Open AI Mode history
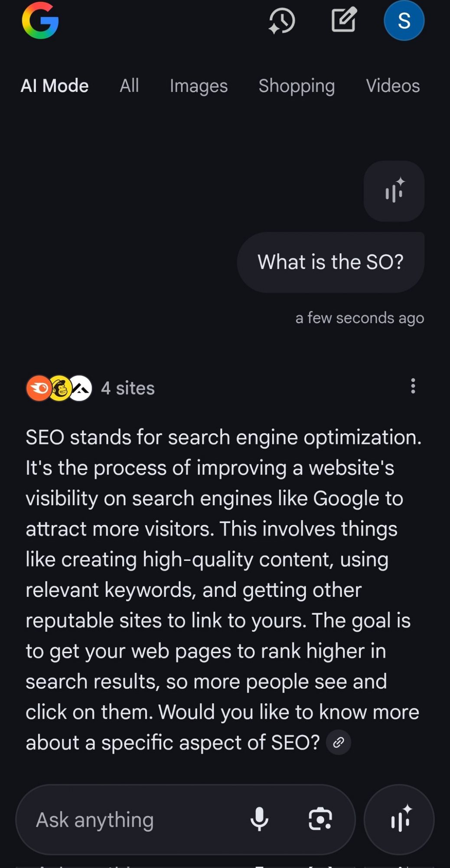This screenshot has height=868, width=450. tap(282, 20)
